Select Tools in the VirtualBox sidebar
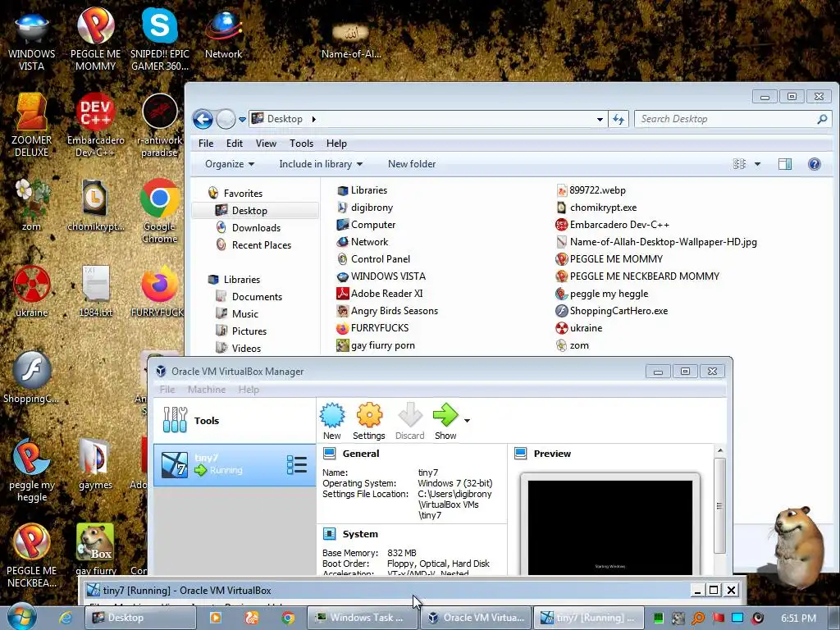Image resolution: width=840 pixels, height=630 pixels. [235, 421]
